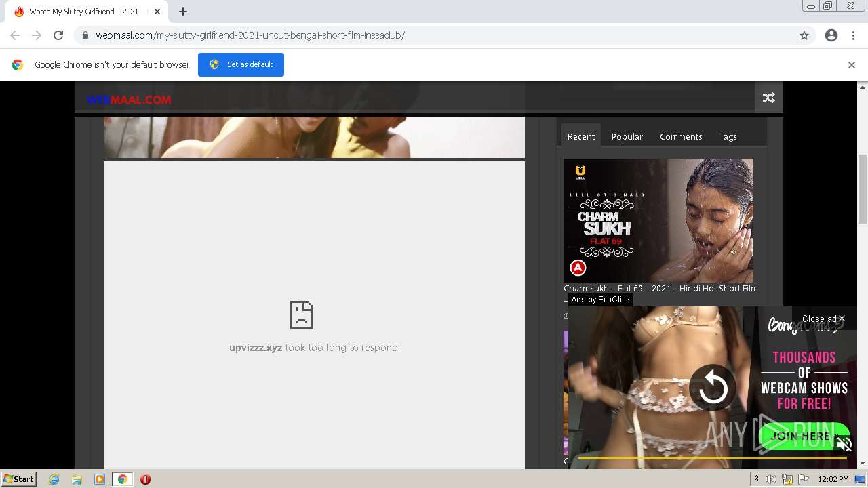Reload the current page
Viewport: 868px width, 488px height.
58,35
